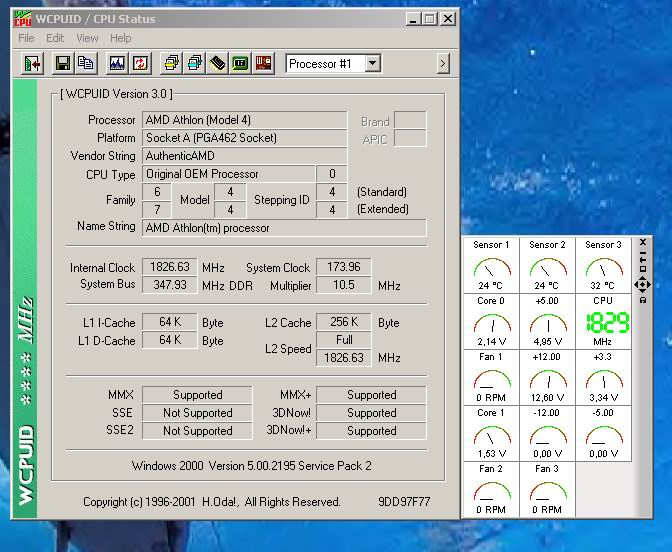The image size is (672, 552).
Task: Click the System Bus value 347.93
Action: click(170, 285)
